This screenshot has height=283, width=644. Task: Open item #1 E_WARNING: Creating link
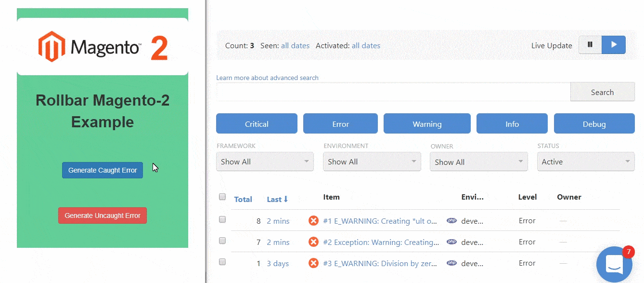pyautogui.click(x=380, y=221)
